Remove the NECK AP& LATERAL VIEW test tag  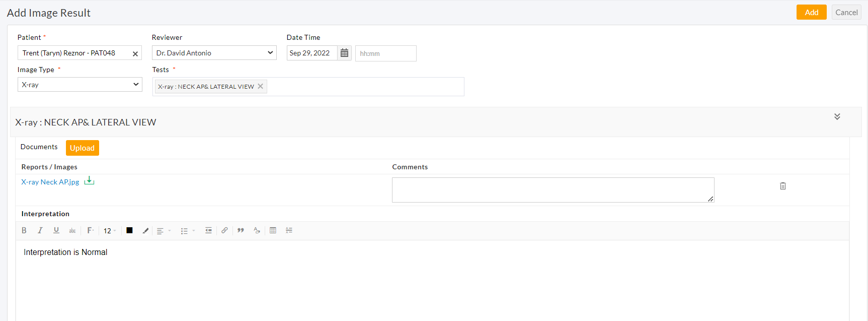click(260, 86)
